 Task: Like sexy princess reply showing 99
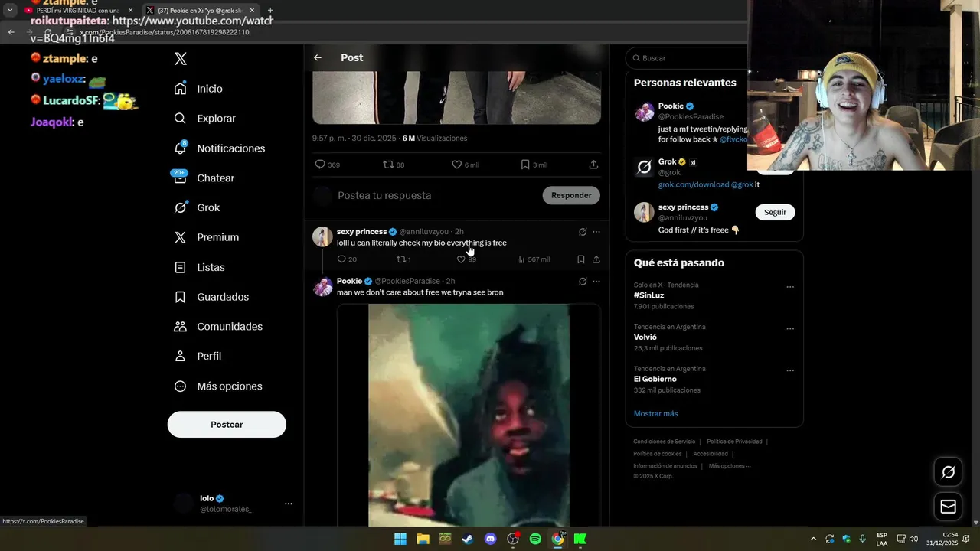click(x=466, y=259)
